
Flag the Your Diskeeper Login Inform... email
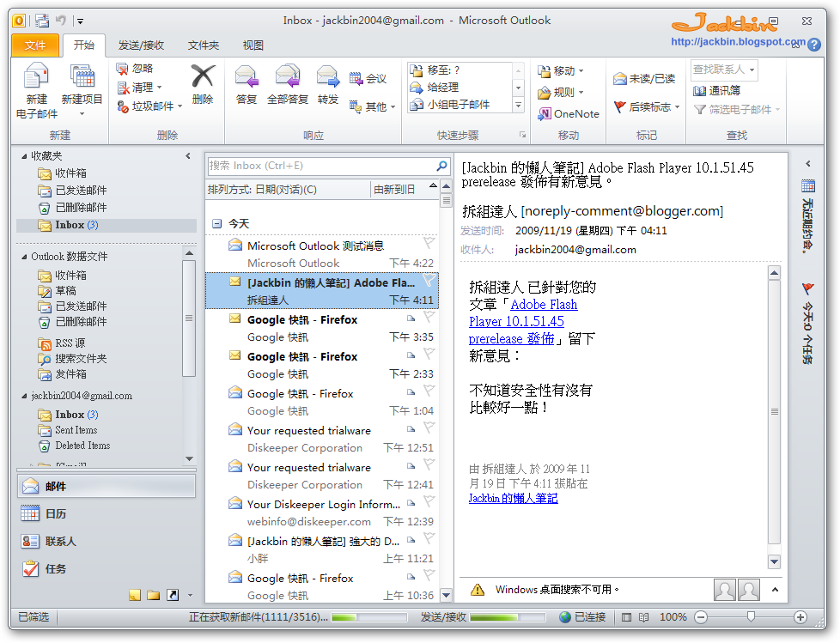click(x=429, y=501)
